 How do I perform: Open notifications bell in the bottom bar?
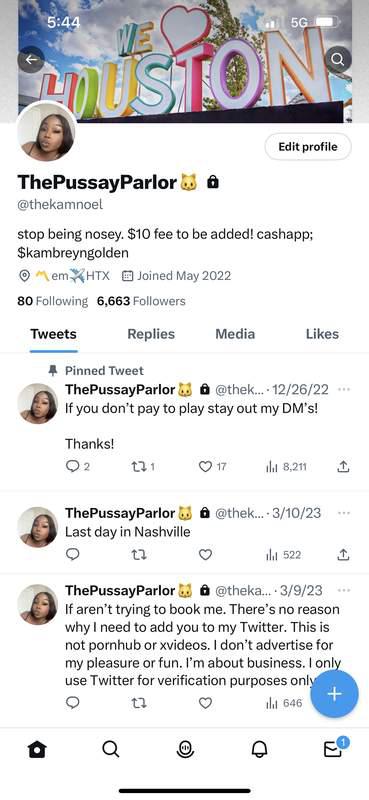pos(259,749)
